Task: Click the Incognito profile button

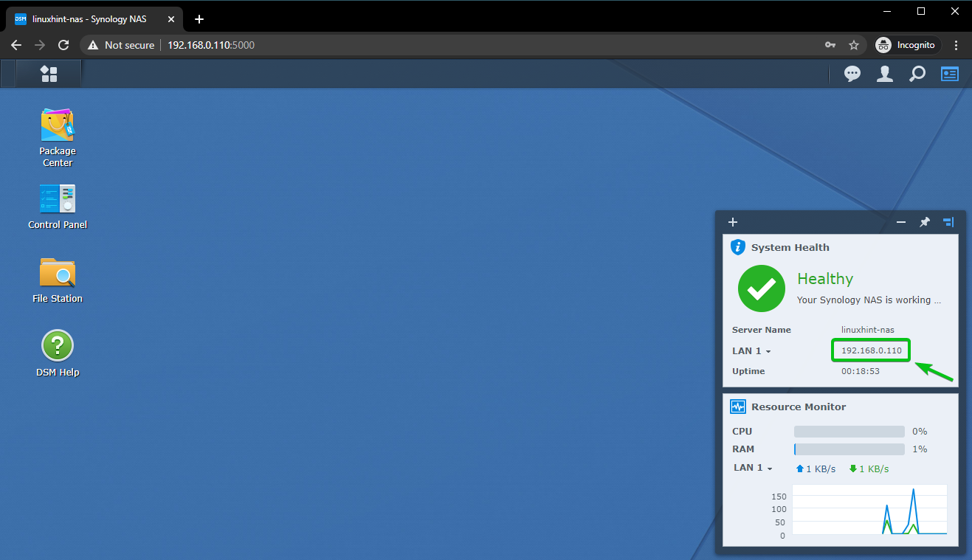Action: pyautogui.click(x=906, y=45)
